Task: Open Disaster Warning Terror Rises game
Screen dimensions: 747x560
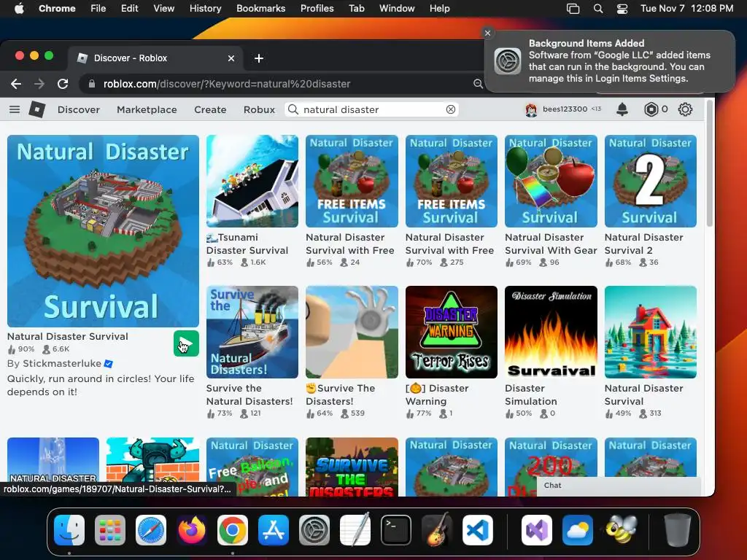Action: click(451, 332)
